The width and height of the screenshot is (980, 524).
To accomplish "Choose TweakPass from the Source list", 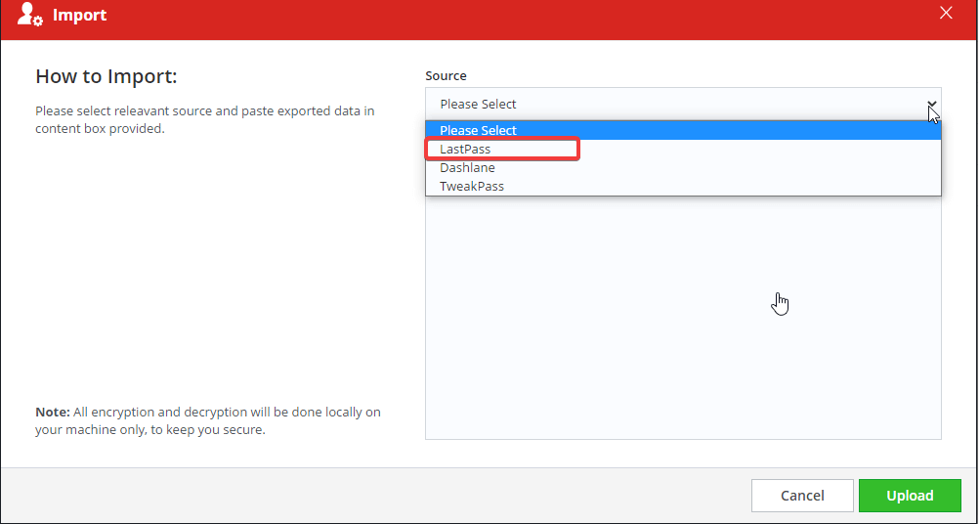I will 683,187.
